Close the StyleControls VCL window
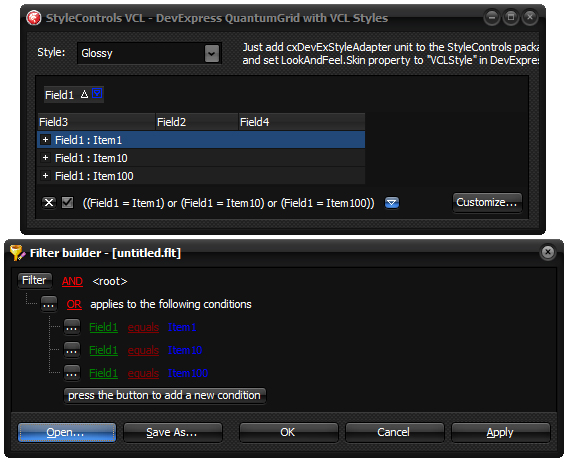This screenshot has width=571, height=462. (530, 17)
